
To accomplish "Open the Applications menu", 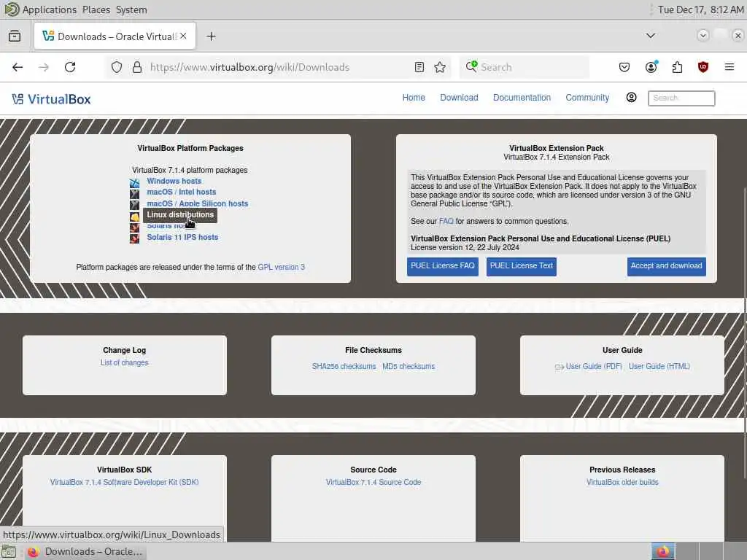I will (50, 9).
